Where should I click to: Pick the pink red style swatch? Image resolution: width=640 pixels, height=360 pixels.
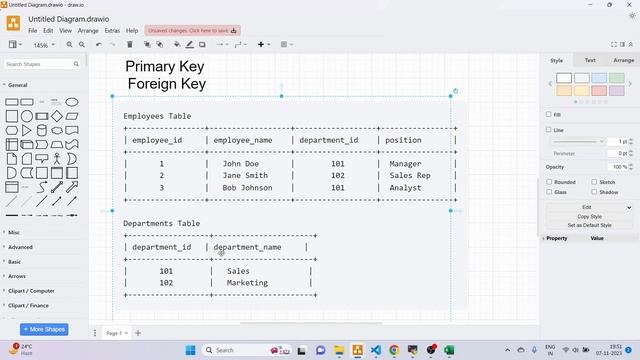(x=599, y=90)
